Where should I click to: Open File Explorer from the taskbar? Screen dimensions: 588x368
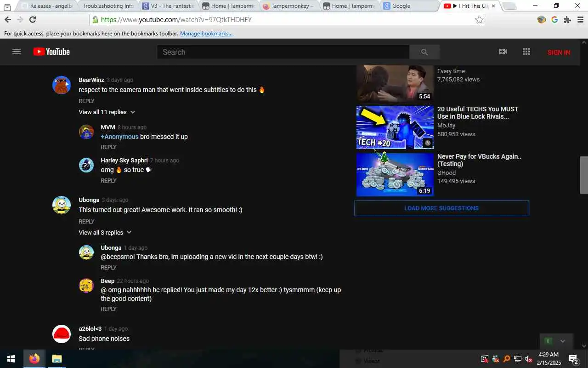pyautogui.click(x=57, y=359)
